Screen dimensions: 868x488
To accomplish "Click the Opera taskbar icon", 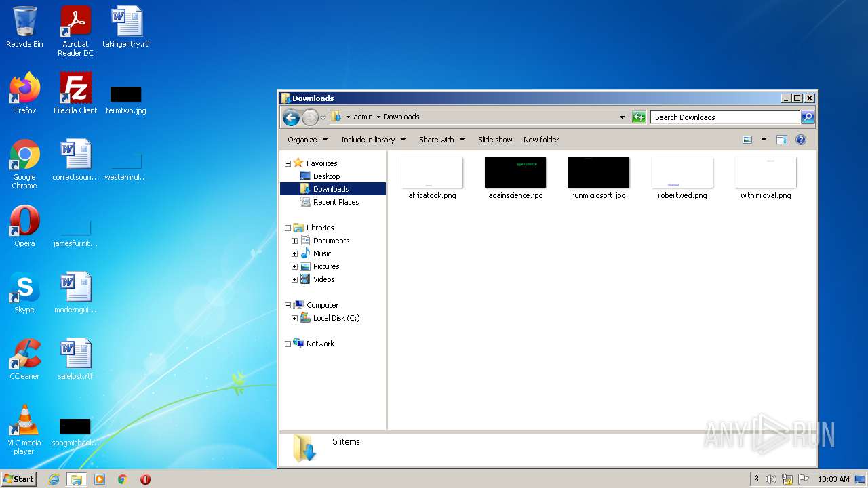I will tap(145, 479).
